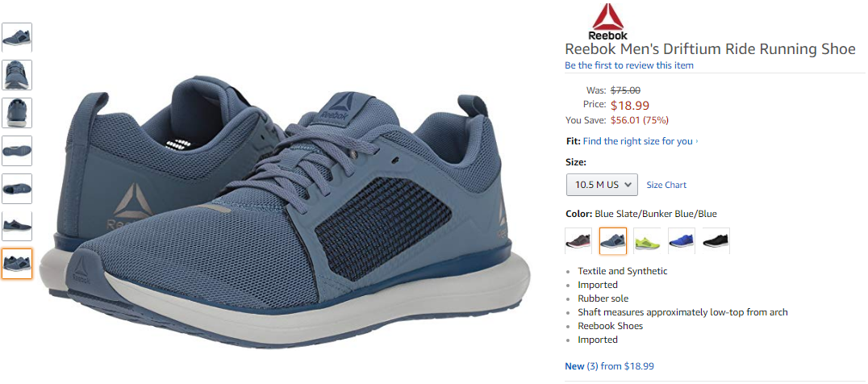The image size is (868, 384).
Task: Choose the gray and pink color swatch
Action: [578, 240]
